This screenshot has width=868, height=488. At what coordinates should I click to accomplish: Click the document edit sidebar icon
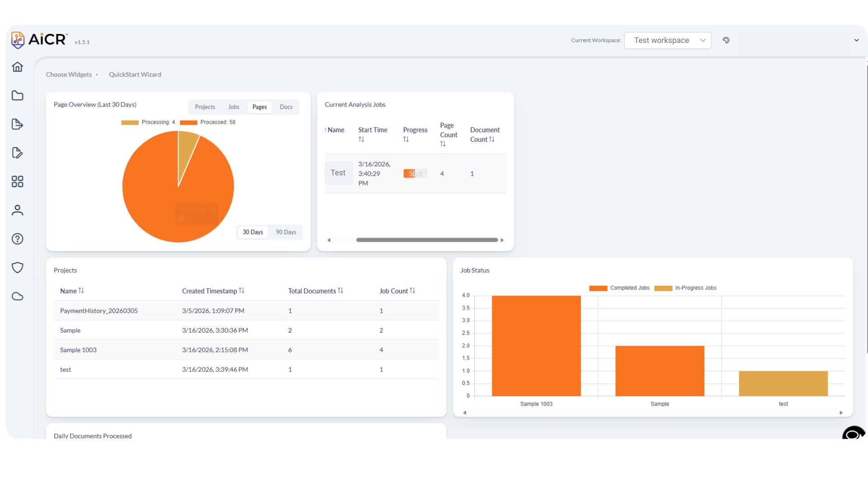[17, 153]
